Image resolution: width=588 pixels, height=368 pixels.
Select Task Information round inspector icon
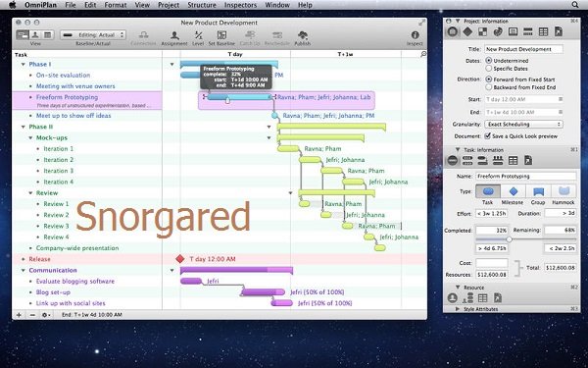[452, 161]
